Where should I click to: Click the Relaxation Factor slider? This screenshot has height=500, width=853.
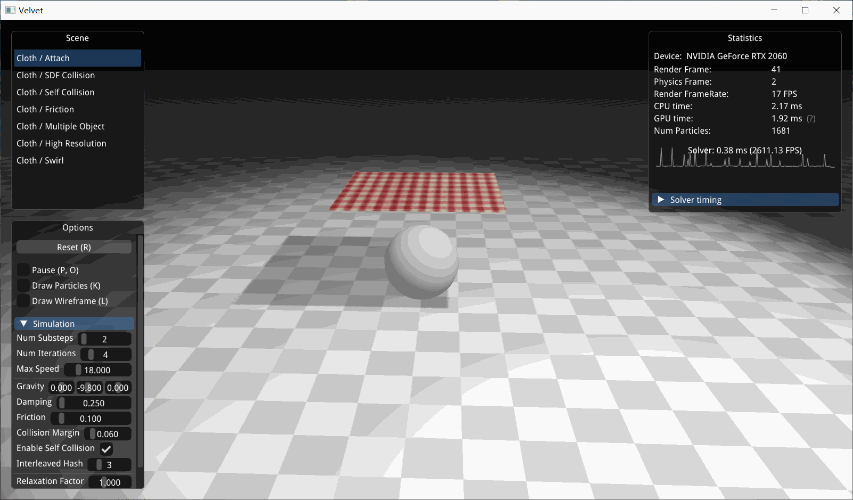coord(110,482)
